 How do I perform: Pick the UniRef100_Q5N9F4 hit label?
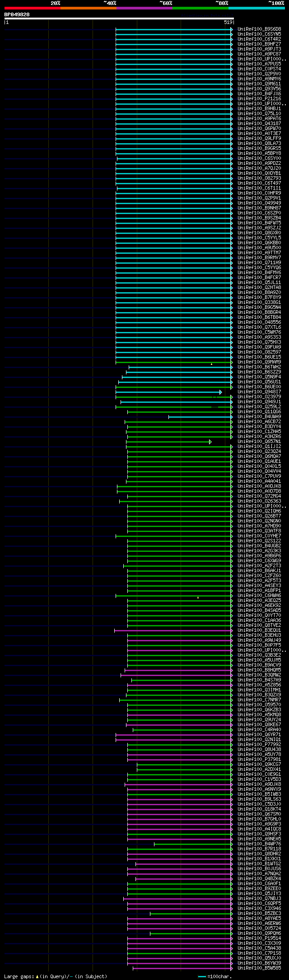pyautogui.click(x=259, y=377)
